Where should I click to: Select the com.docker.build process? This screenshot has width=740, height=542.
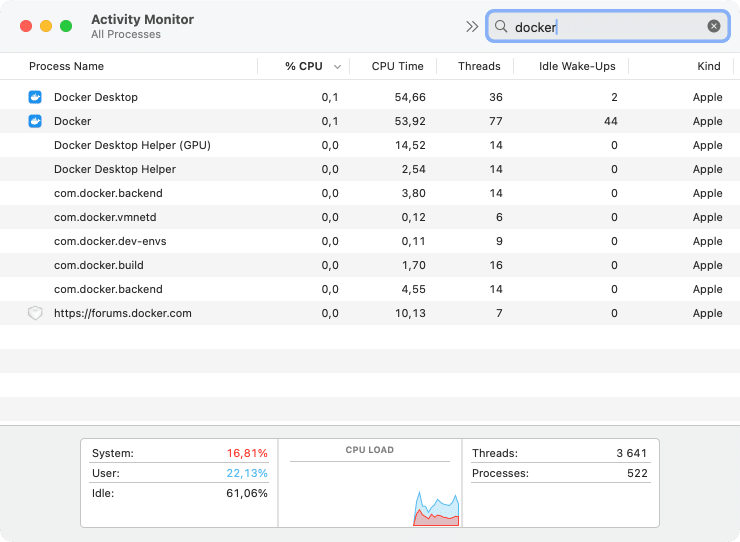tap(370, 265)
